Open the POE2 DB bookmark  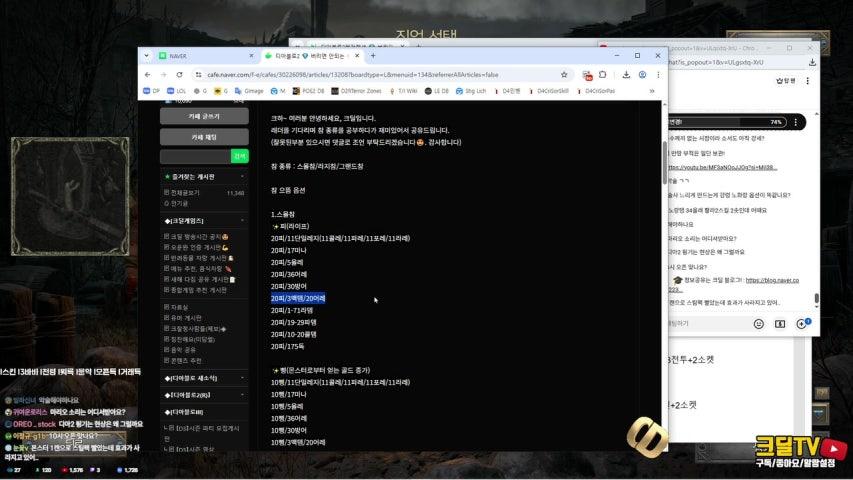pyautogui.click(x=308, y=91)
